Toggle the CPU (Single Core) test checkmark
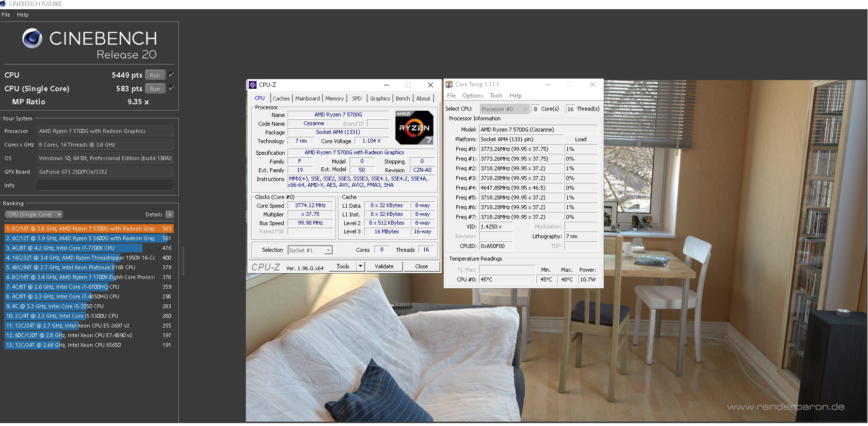The width and height of the screenshot is (868, 426). point(171,88)
